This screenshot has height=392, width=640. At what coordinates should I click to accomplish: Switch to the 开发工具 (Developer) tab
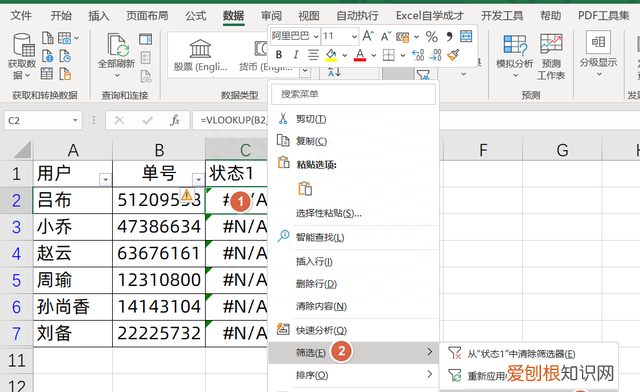pyautogui.click(x=502, y=16)
